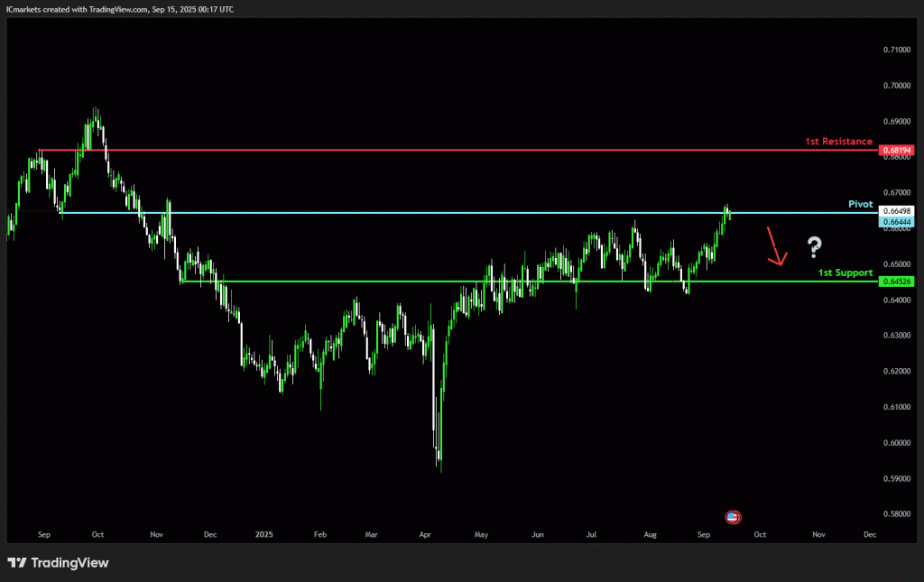Image resolution: width=924 pixels, height=582 pixels.
Task: Click the 0.68194 resistance price tag
Action: 896,150
